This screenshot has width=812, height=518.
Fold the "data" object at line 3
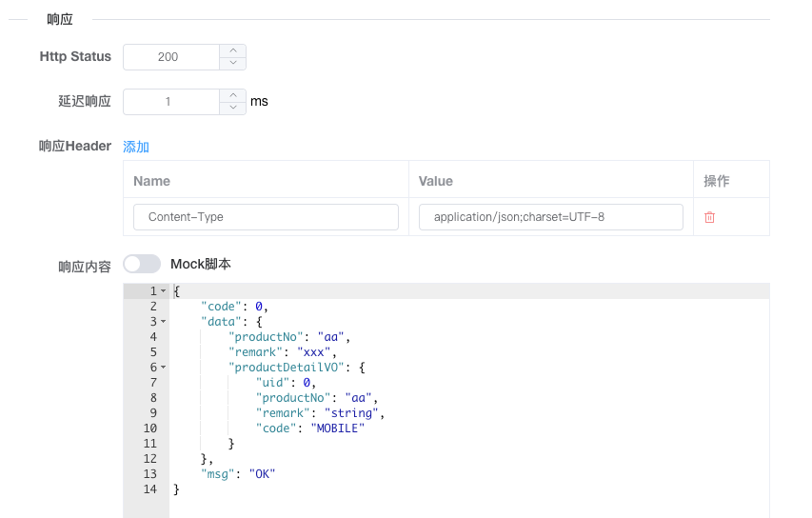(163, 322)
